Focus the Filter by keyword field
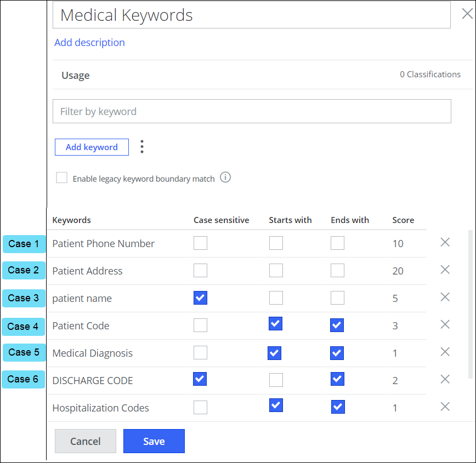 point(252,111)
